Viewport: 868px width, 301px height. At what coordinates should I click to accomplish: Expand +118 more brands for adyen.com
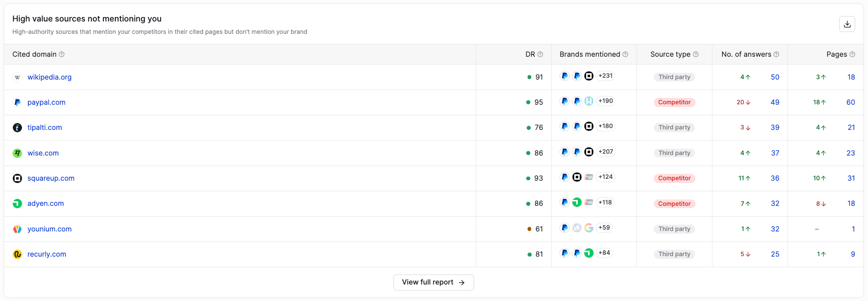pyautogui.click(x=605, y=202)
